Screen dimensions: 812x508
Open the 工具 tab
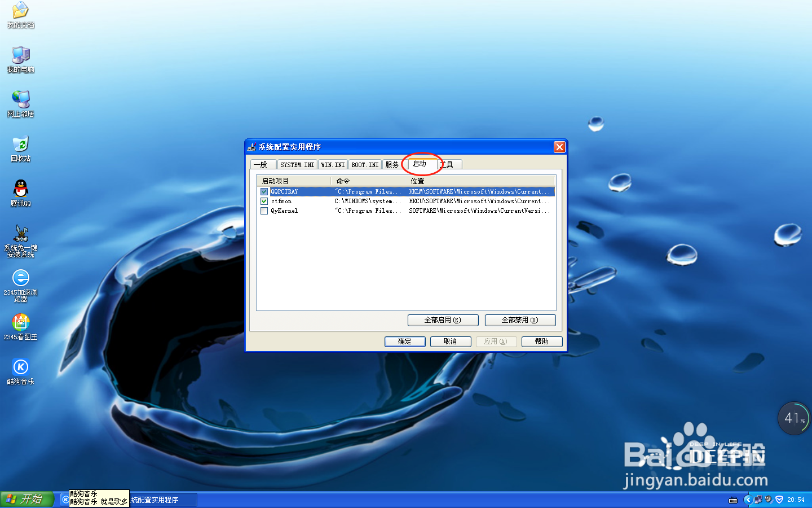[449, 164]
